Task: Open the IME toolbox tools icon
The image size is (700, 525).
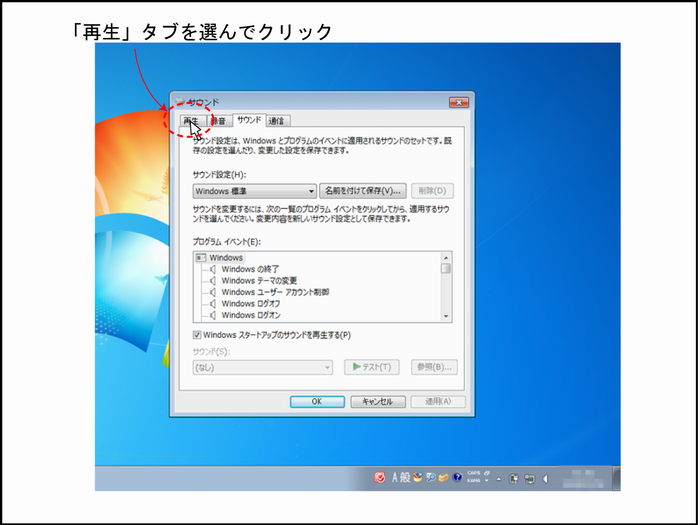Action: [443, 478]
